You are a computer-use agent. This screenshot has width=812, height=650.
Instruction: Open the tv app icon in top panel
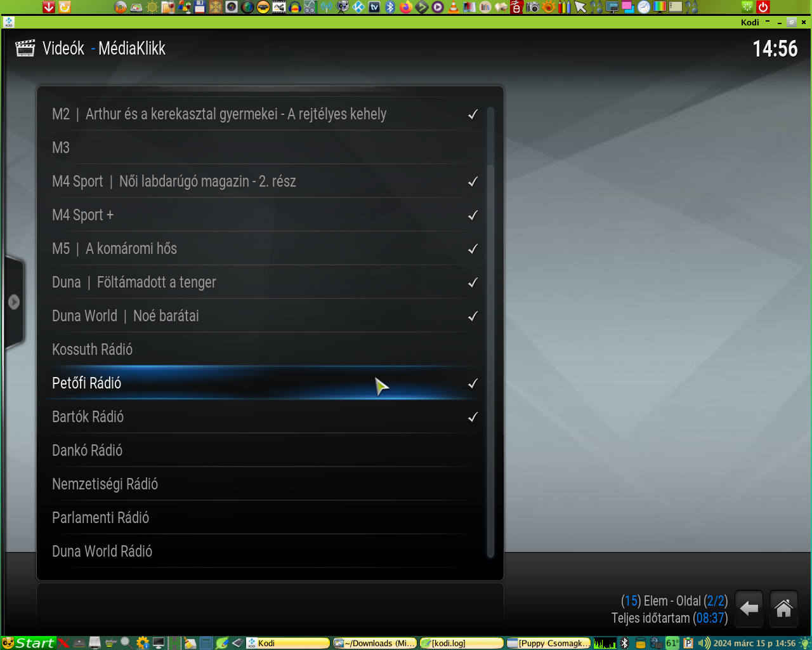pyautogui.click(x=374, y=7)
